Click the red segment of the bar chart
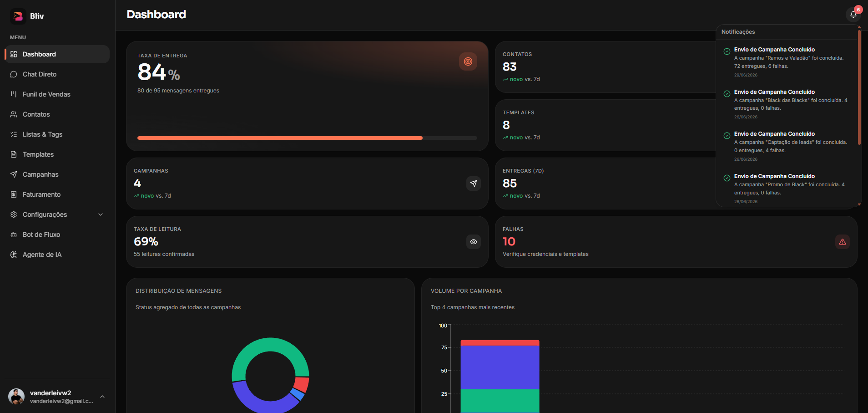This screenshot has width=868, height=413. pos(500,343)
